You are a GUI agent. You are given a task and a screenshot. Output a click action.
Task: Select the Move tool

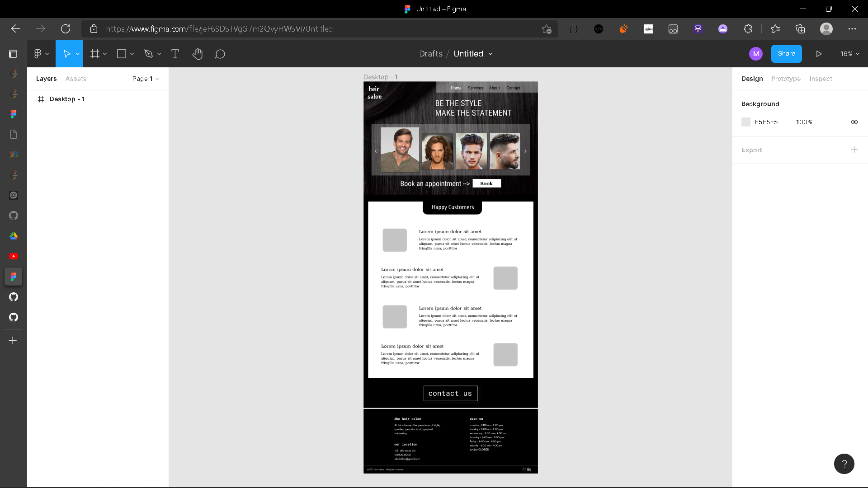(x=67, y=54)
